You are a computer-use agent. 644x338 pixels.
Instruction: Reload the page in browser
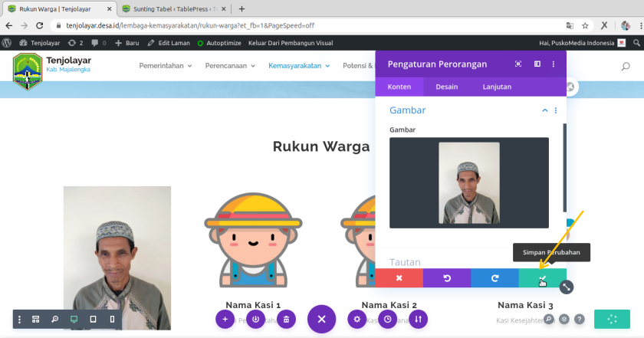[x=39, y=25]
